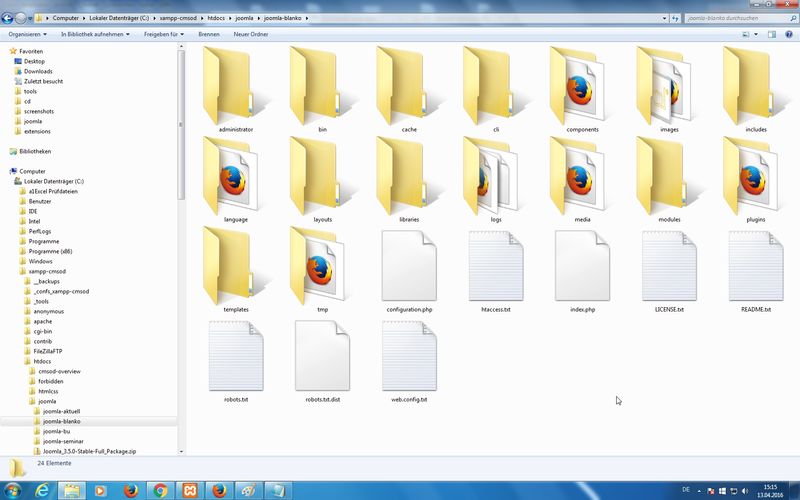800x500 pixels.
Task: Click the joomla-blanko search field
Action: click(x=735, y=18)
